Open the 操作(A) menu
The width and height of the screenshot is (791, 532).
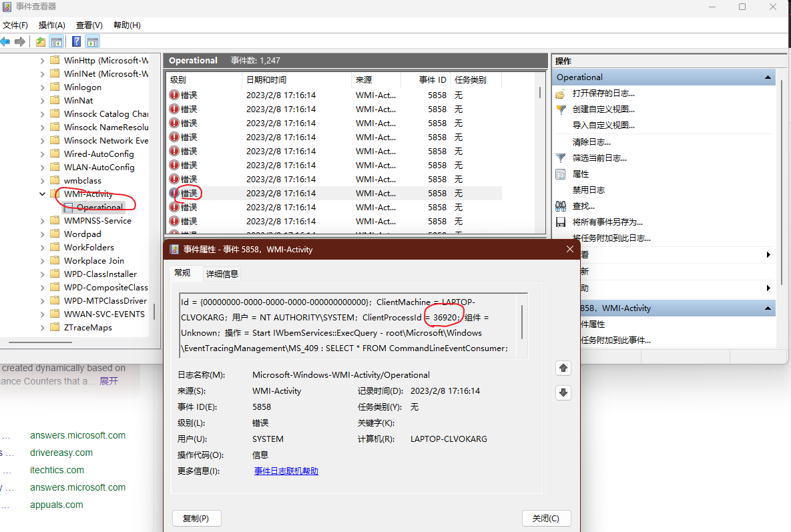(51, 25)
